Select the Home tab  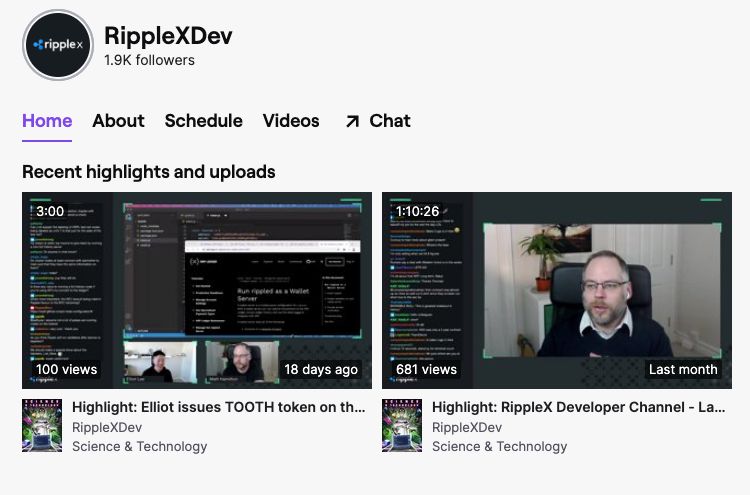(47, 121)
